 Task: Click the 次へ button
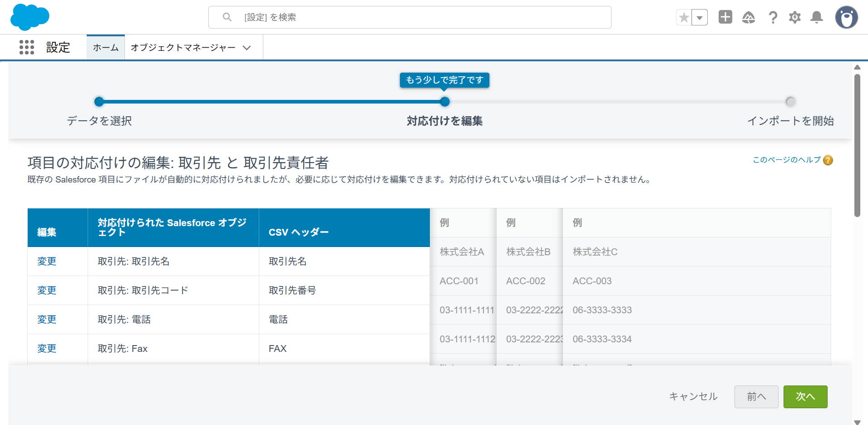[x=805, y=397]
